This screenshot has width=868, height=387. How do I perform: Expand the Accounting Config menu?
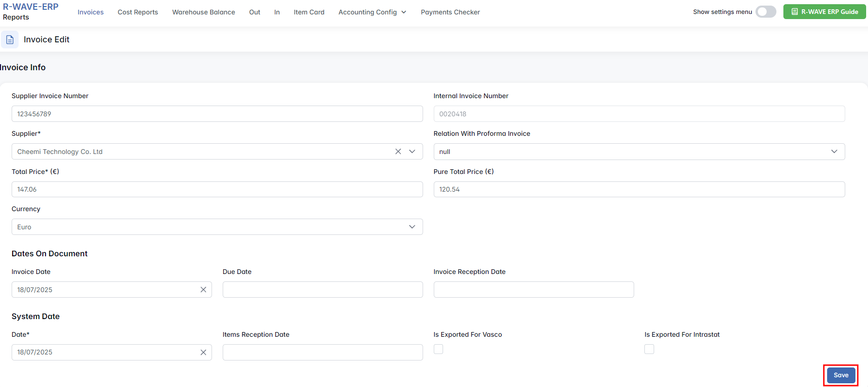372,12
